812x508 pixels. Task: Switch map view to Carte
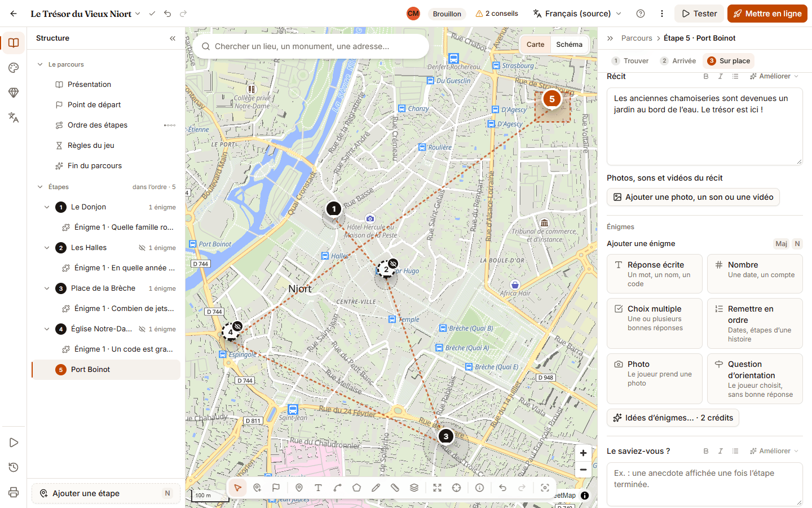tap(535, 45)
